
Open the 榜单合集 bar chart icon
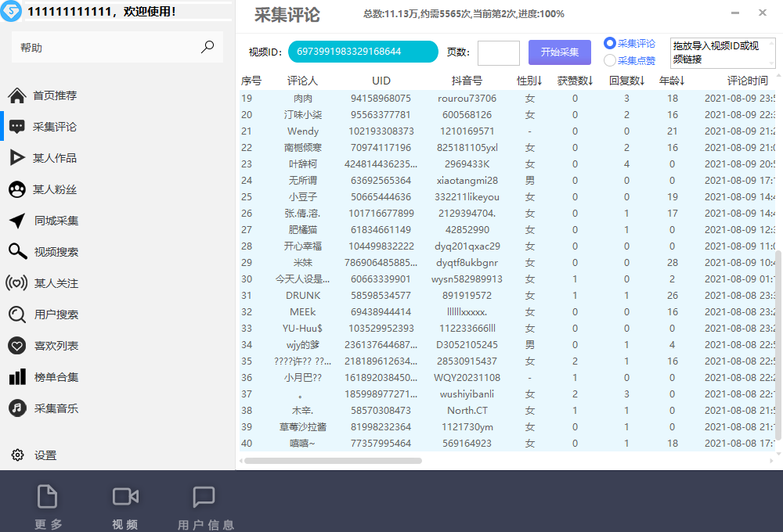[17, 376]
